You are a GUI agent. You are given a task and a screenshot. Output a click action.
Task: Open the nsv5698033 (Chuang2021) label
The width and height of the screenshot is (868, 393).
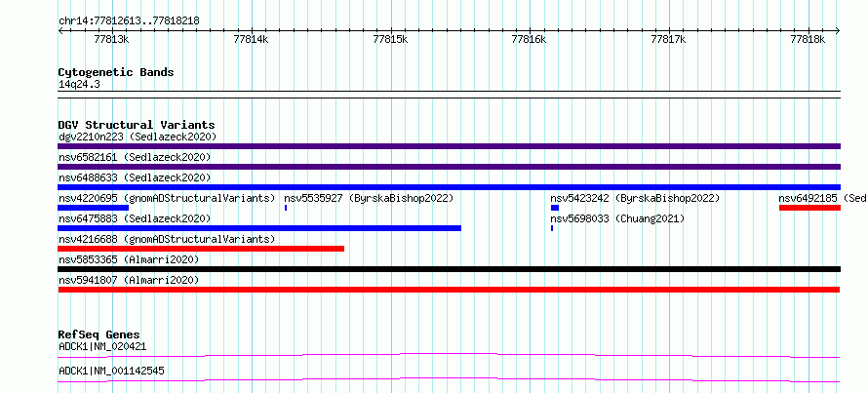[x=617, y=218]
